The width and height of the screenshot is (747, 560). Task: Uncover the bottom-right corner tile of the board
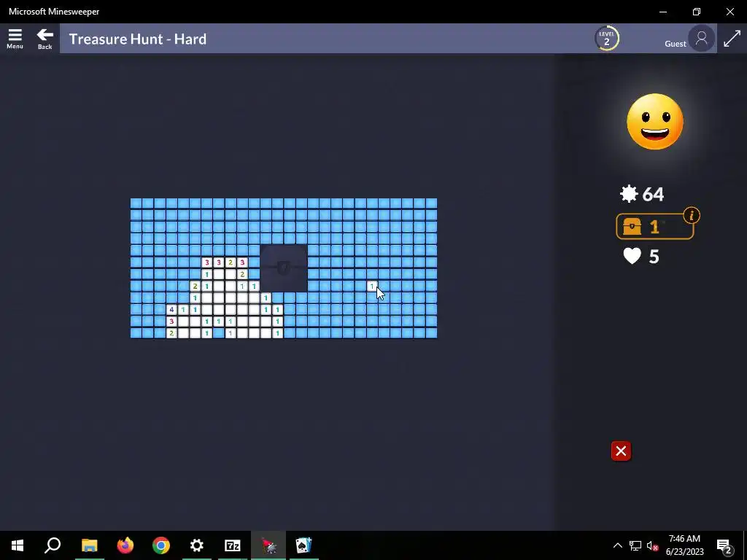pos(431,333)
